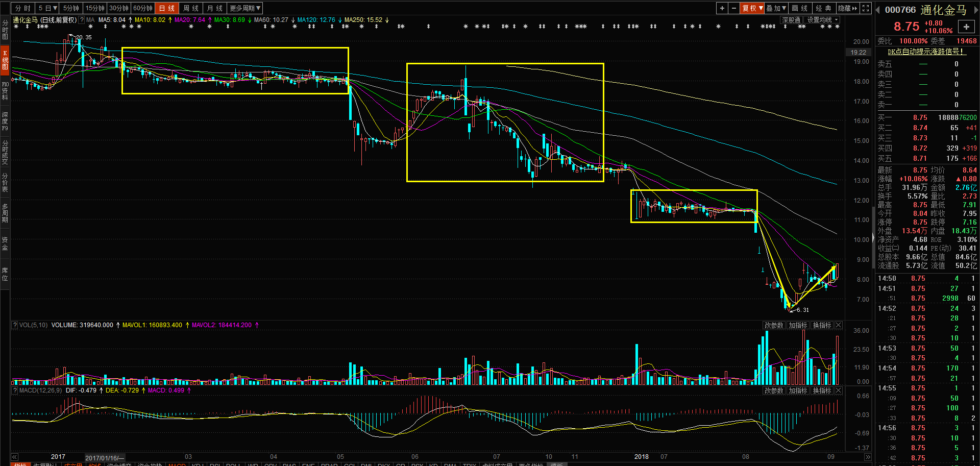Viewport: 980px width, 466px height.
Task: Expand the 更多周期 period dropdown
Action: pos(245,8)
